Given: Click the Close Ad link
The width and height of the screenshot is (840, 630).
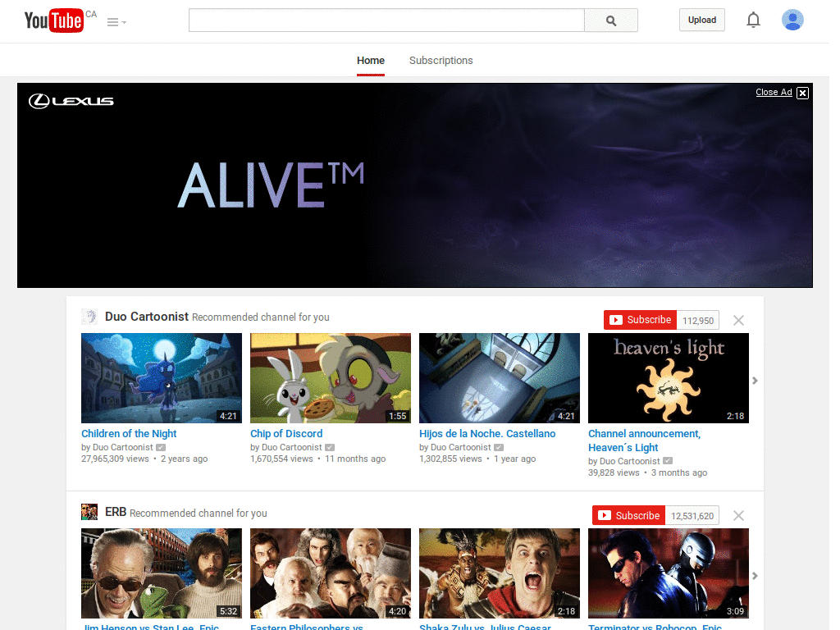Looking at the screenshot, I should coord(774,92).
